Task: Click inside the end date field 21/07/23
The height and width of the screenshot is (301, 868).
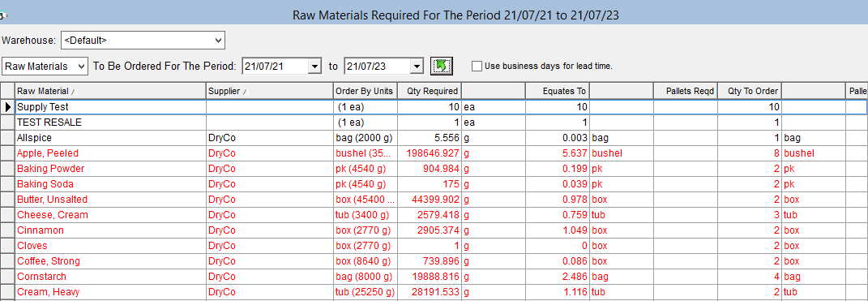Action: coord(377,66)
